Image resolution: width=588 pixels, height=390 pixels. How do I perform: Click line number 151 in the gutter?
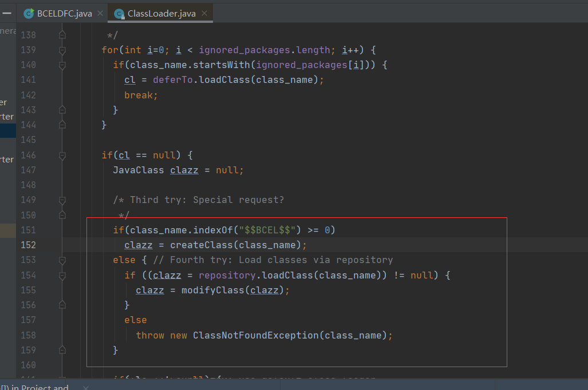click(x=29, y=230)
